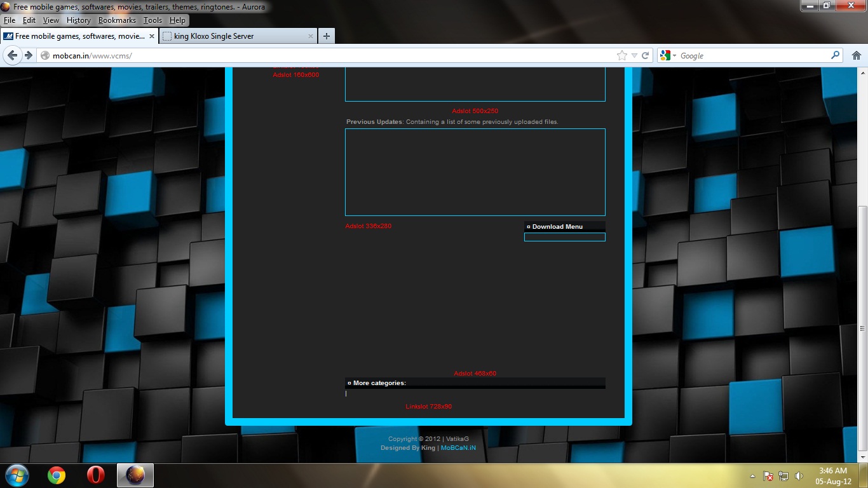The height and width of the screenshot is (488, 868).
Task: Go to the browser Home page icon
Action: tap(856, 55)
